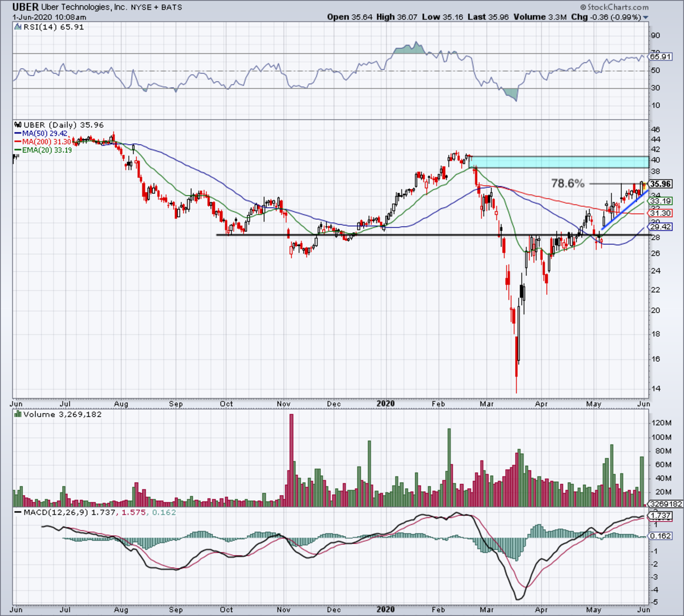Click the Chg -0.36 (-0.99%) value
684x616 pixels.
pos(606,17)
